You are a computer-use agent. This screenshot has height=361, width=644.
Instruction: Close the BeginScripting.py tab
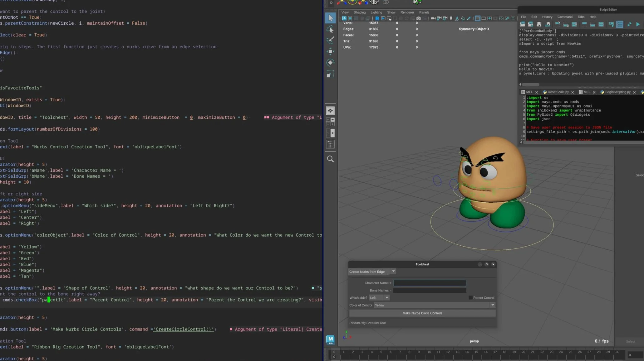coord(634,92)
